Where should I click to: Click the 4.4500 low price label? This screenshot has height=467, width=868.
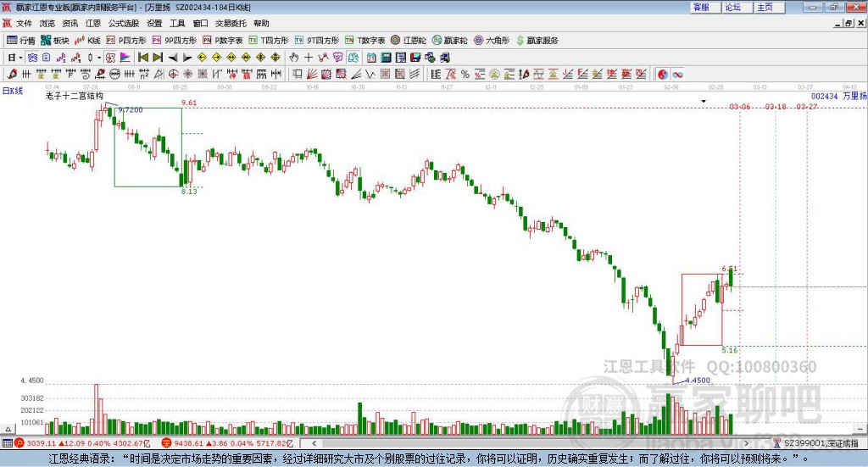[x=698, y=381]
